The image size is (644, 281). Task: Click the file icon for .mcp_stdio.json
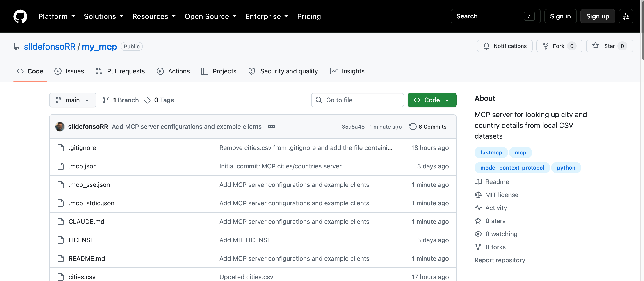click(60, 203)
